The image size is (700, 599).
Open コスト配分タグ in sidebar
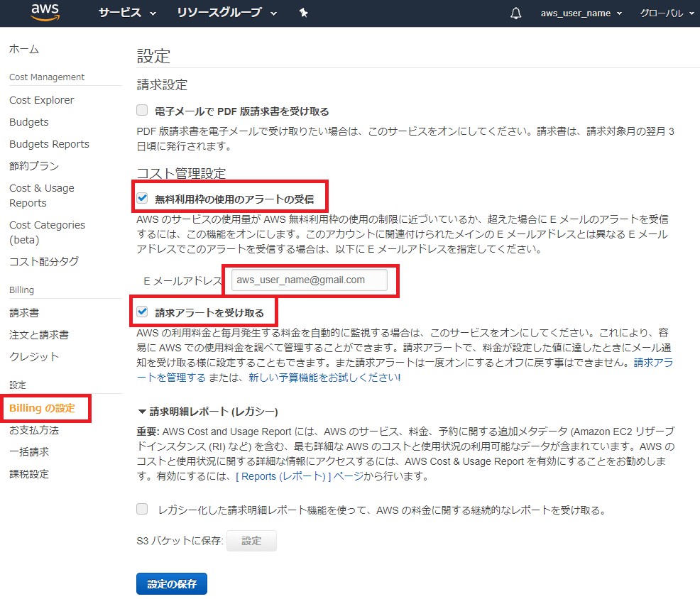click(44, 262)
